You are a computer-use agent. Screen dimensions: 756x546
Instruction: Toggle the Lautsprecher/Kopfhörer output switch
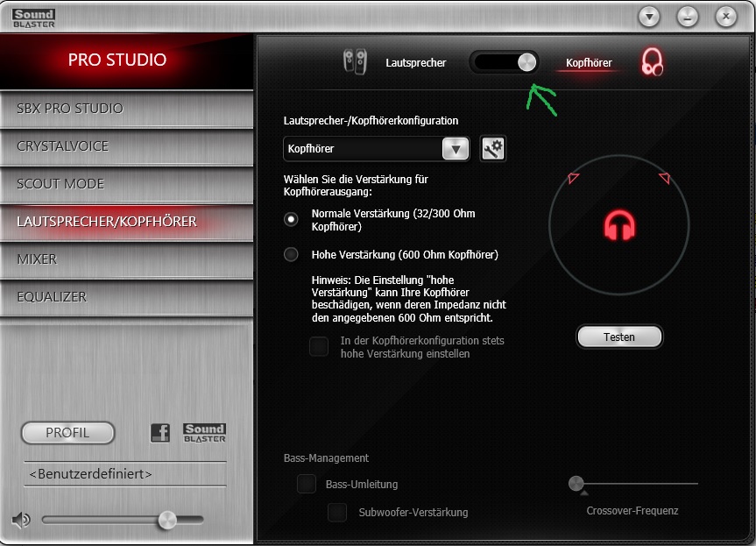coord(504,62)
